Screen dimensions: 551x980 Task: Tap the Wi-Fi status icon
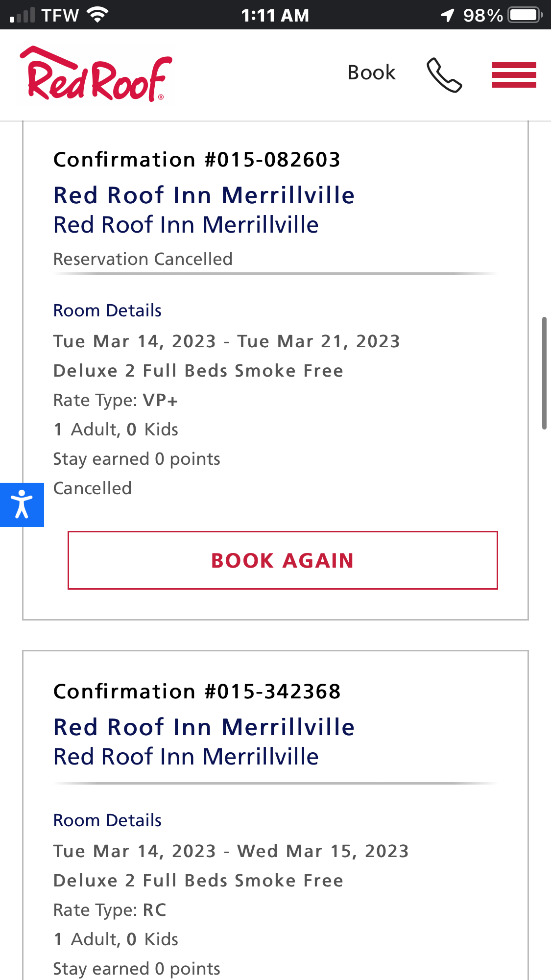[98, 15]
